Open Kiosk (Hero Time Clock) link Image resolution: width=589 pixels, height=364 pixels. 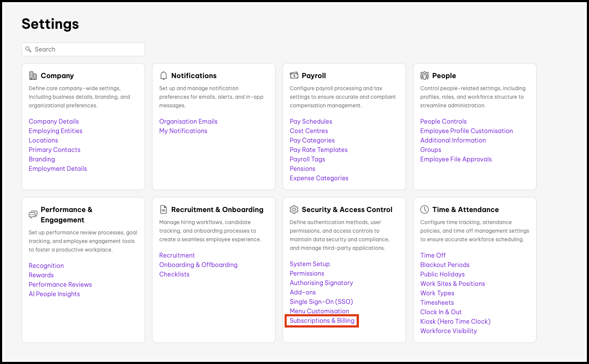(455, 322)
